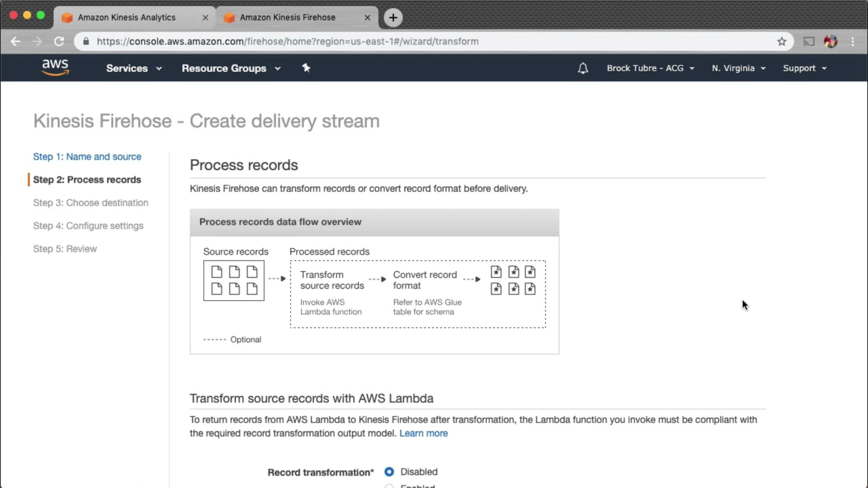Open a new browser tab

393,18
